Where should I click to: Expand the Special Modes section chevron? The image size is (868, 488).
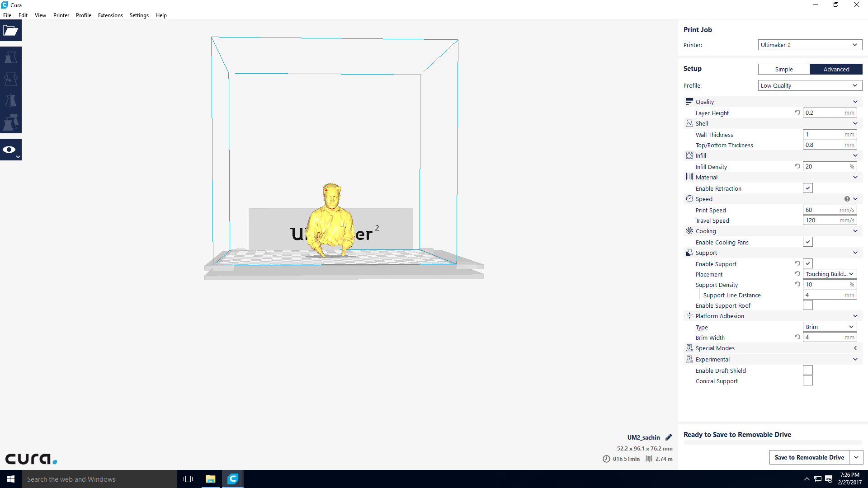[x=855, y=348]
